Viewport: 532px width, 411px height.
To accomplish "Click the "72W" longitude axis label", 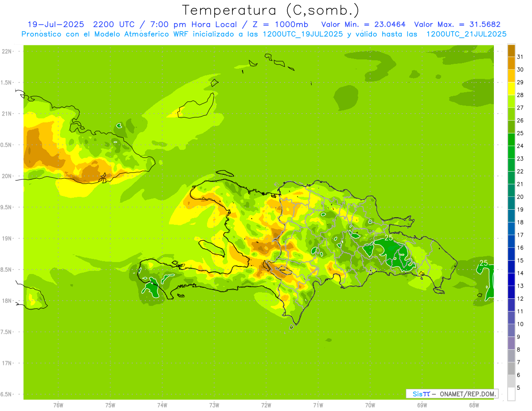I will pyautogui.click(x=266, y=405).
